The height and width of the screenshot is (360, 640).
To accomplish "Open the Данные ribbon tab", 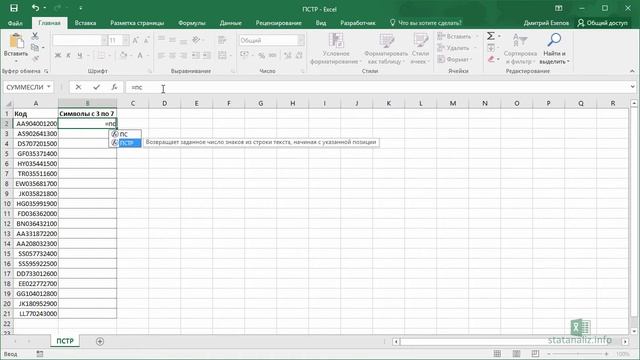I will (x=231, y=23).
